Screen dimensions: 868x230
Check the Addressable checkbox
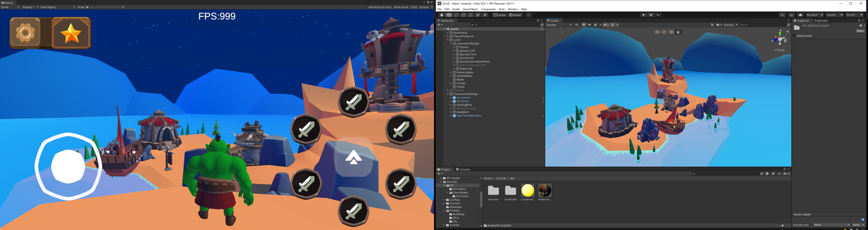point(794,36)
